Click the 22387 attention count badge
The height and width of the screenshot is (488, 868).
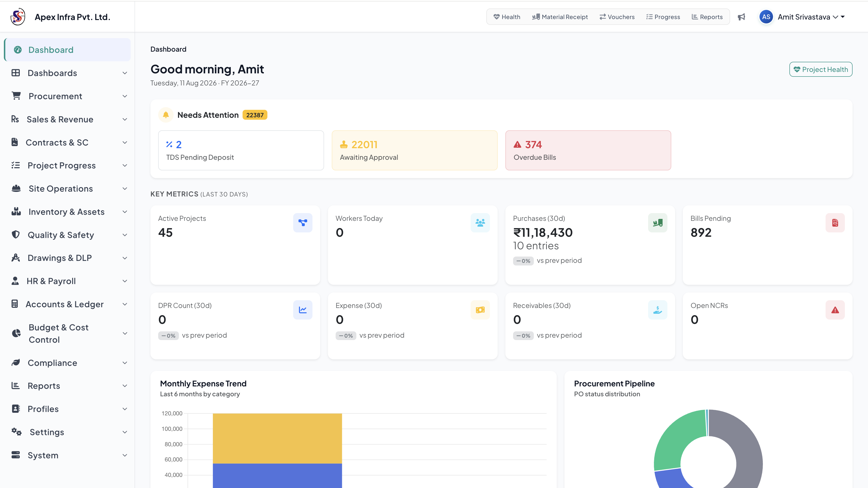(255, 115)
